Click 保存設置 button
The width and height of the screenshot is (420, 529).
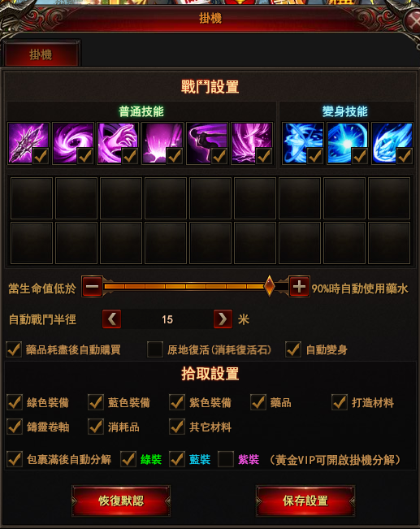click(305, 501)
